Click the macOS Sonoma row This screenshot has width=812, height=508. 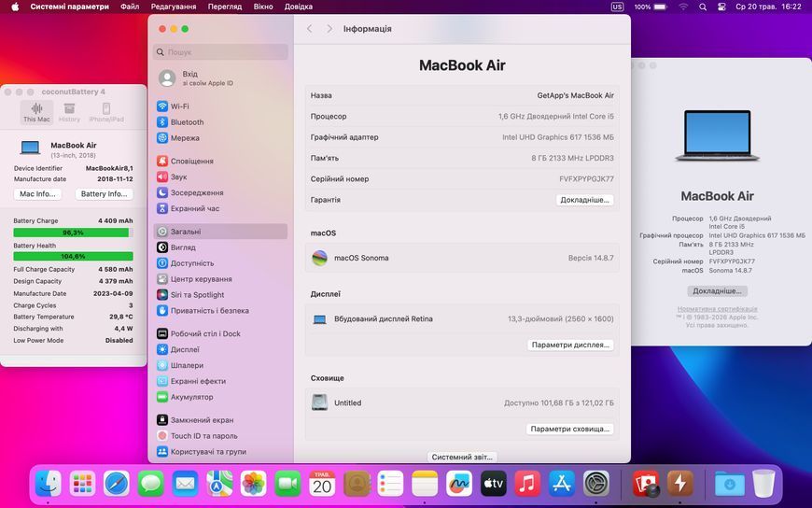462,258
